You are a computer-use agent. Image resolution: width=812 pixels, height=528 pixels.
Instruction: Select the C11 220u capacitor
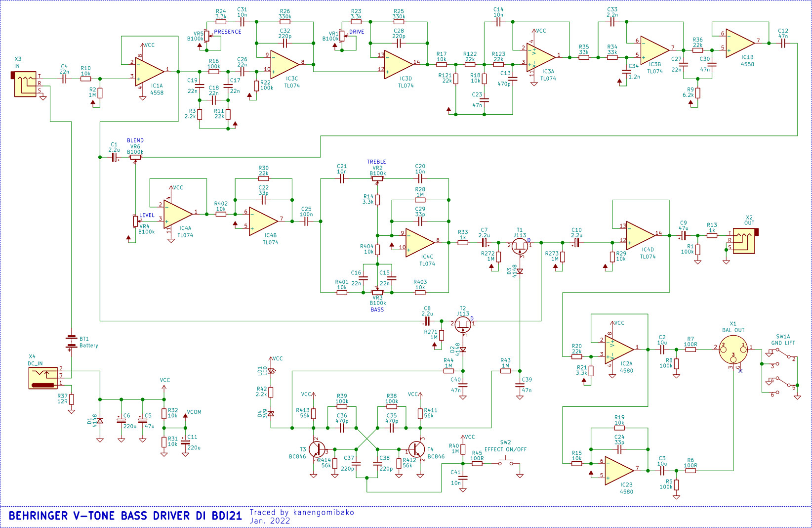point(185,441)
